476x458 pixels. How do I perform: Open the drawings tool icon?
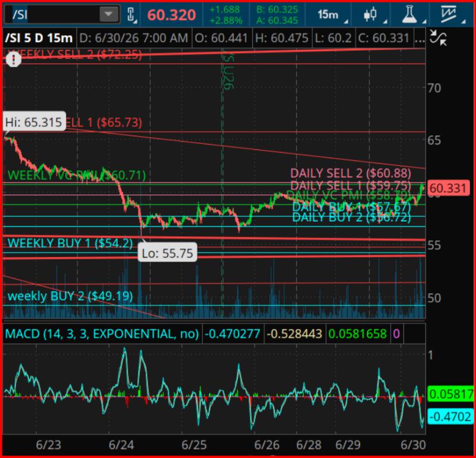pyautogui.click(x=449, y=14)
